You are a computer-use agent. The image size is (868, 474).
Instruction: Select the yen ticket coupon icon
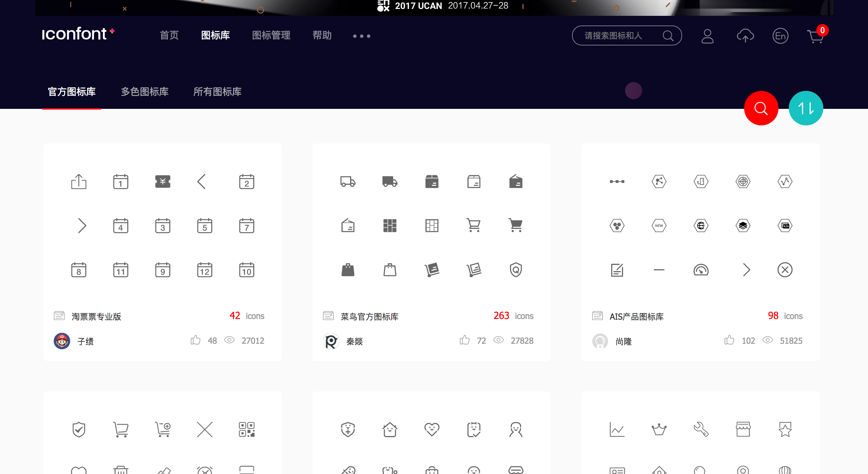(163, 182)
